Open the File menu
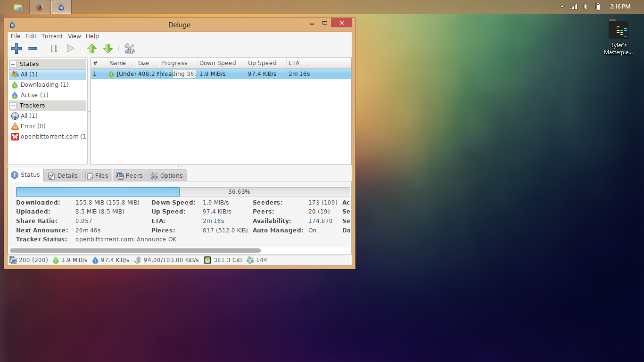644x362 pixels. pos(16,36)
